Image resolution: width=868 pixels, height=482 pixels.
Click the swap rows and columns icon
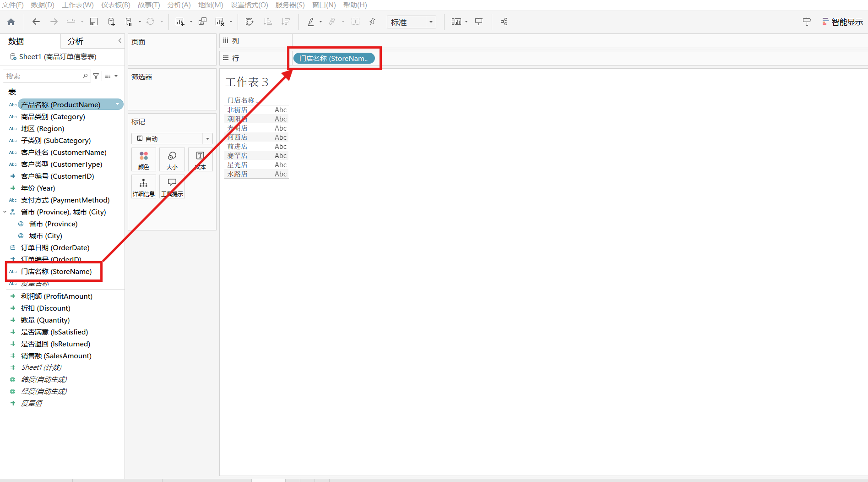click(x=249, y=22)
